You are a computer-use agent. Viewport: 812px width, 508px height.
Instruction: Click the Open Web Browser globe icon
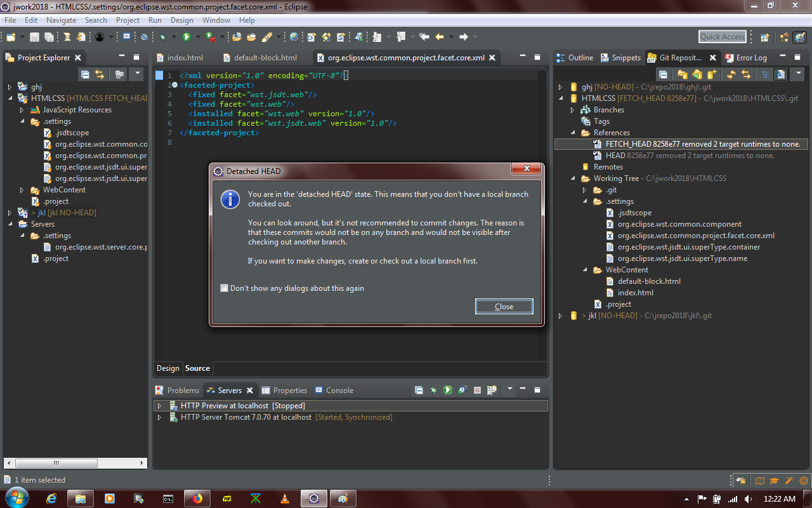pos(294,37)
